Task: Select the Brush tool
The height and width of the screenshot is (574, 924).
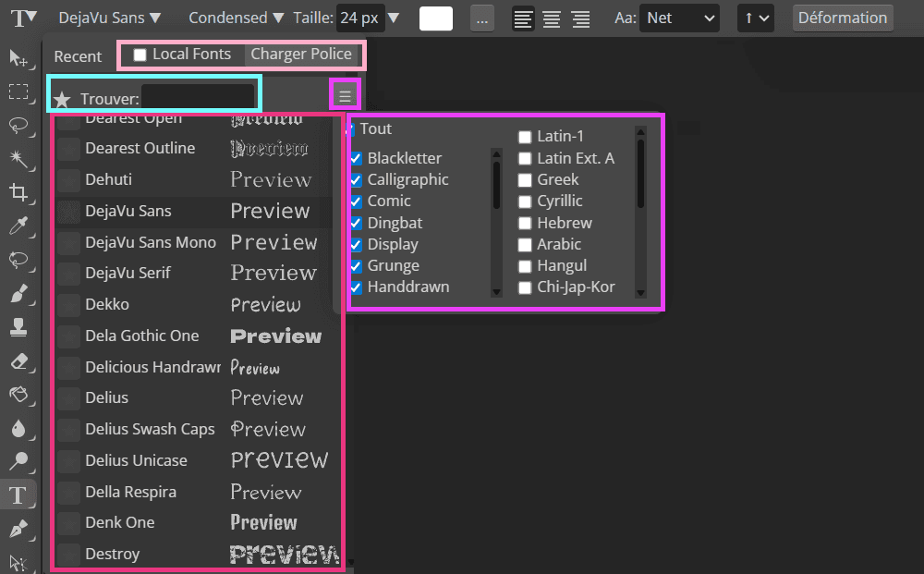Action: tap(18, 293)
